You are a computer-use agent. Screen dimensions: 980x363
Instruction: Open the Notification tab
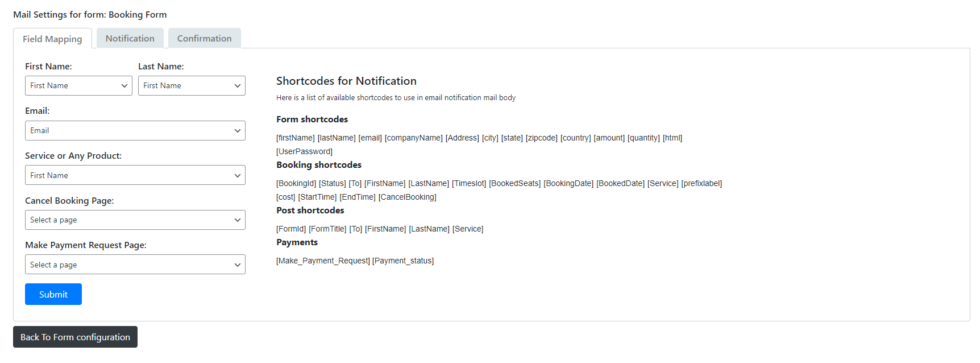(x=130, y=38)
